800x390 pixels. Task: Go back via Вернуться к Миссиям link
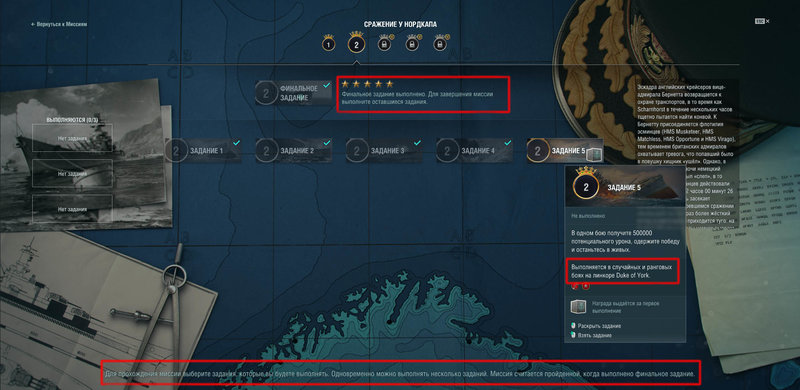(x=59, y=24)
